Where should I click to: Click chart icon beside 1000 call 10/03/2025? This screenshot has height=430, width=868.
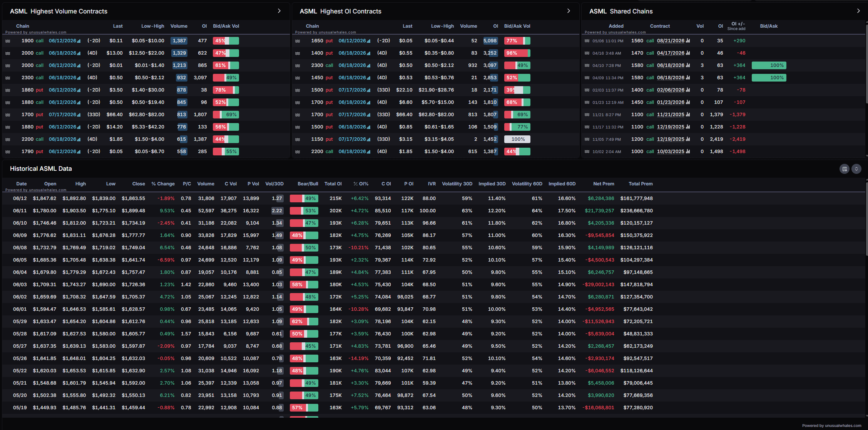tap(688, 152)
